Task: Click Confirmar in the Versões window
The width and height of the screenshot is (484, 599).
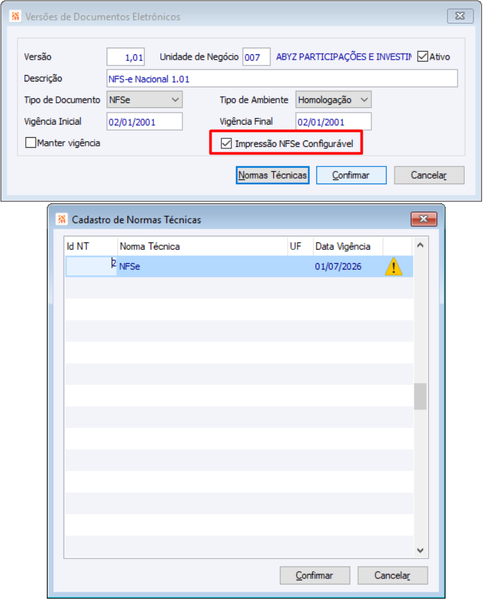Action: click(351, 175)
